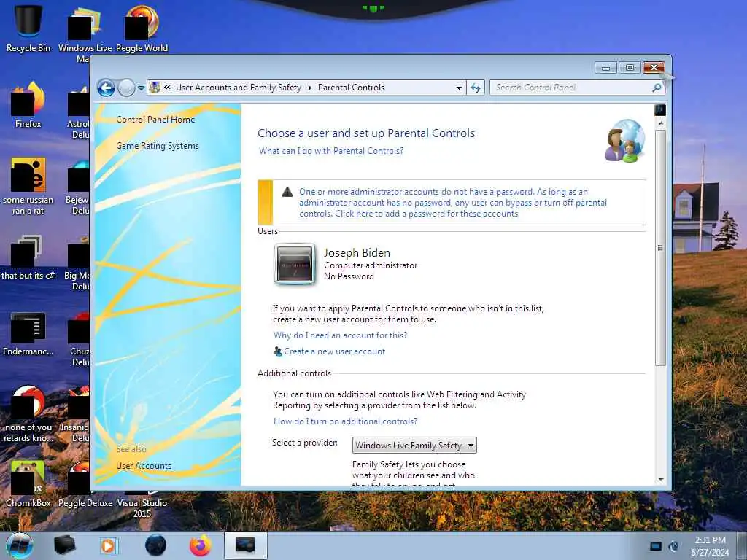Go to Control Panel Home
747x560 pixels.
pos(155,120)
